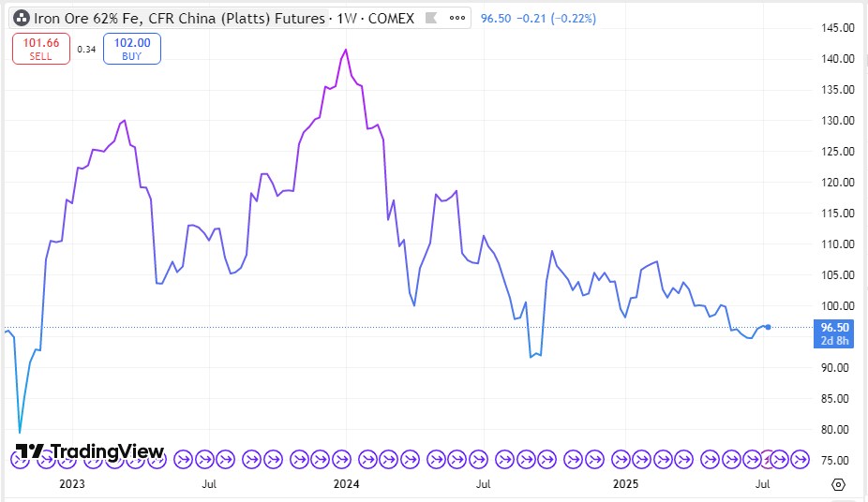Image resolution: width=868 pixels, height=502 pixels.
Task: Click the 2024 label on time axis
Action: 347,484
